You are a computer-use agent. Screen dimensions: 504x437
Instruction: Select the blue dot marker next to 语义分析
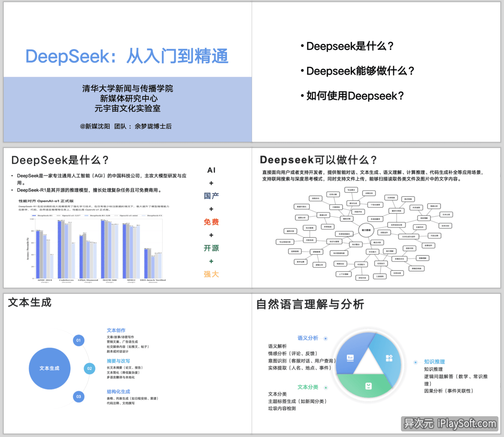[x=325, y=338]
